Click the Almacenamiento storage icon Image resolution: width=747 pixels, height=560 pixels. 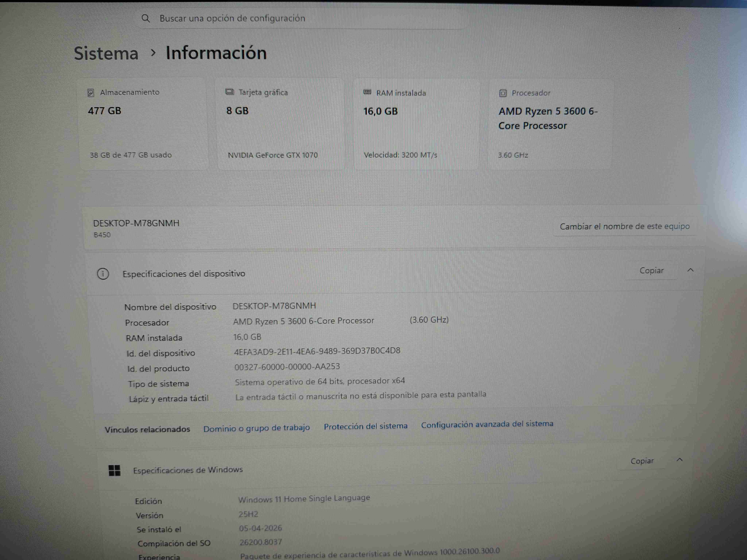coord(90,92)
